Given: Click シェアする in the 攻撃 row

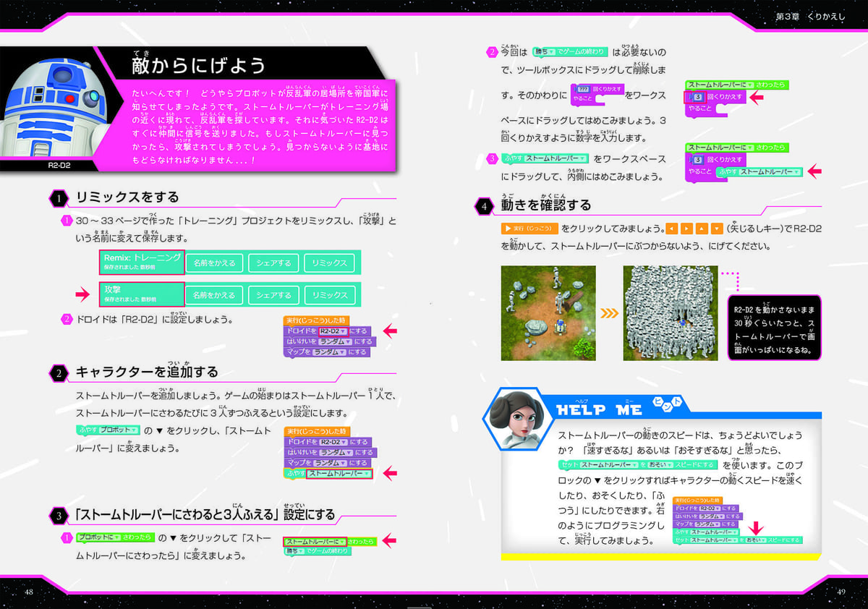Looking at the screenshot, I should point(273,294).
